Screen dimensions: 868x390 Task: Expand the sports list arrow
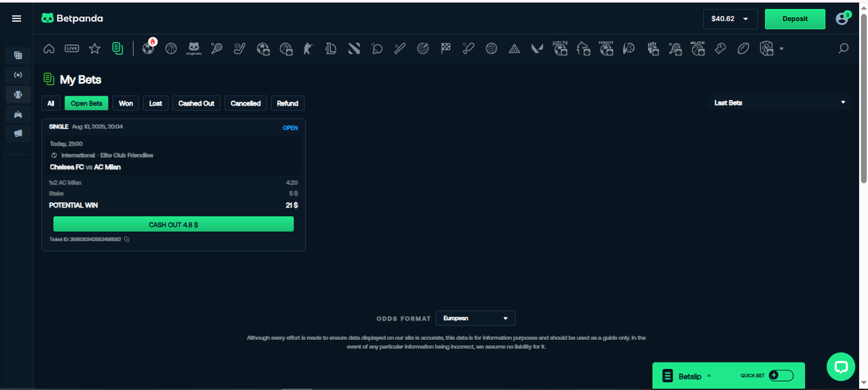tap(781, 49)
